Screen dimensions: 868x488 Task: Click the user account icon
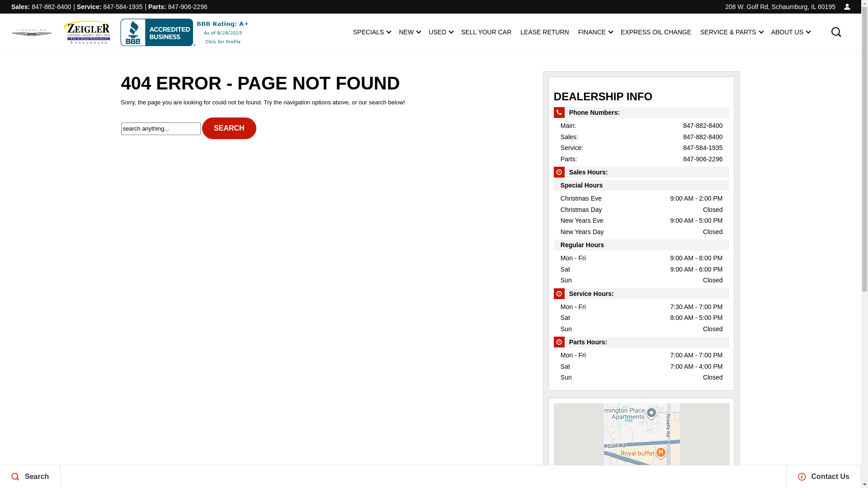tap(847, 7)
